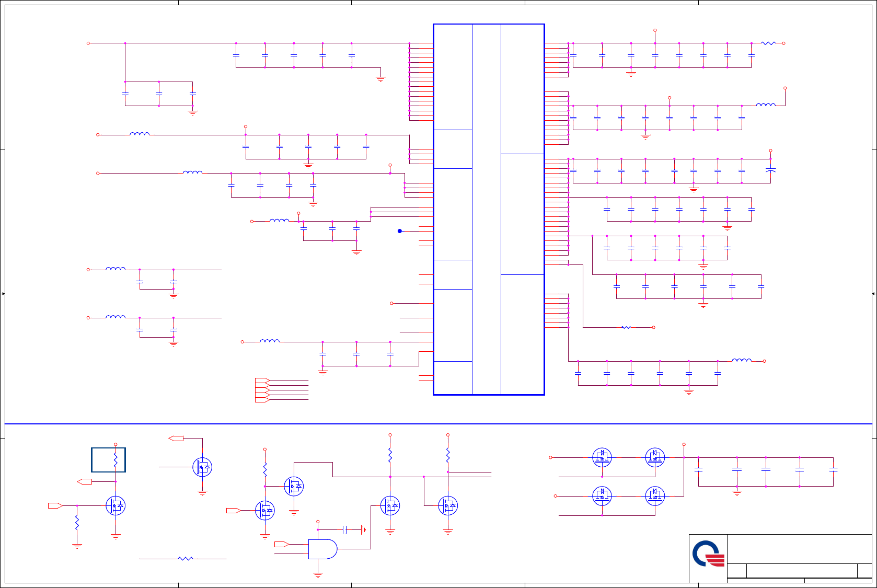Click the solid blue junction dot left of the IC
Viewport: 877px width, 588px height.
tap(400, 231)
